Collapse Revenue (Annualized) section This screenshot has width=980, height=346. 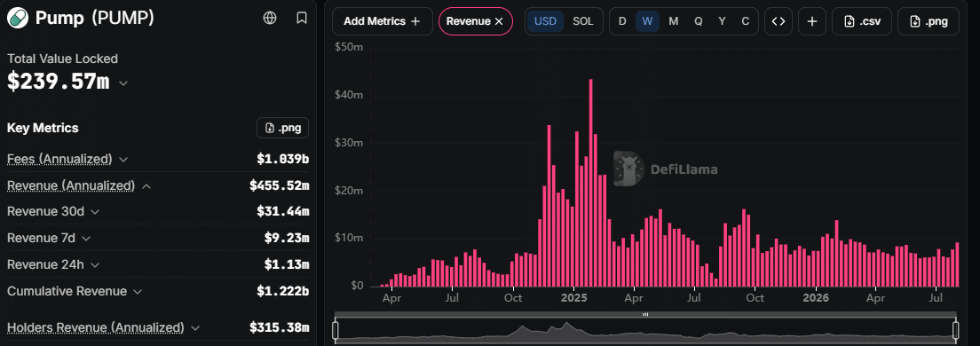click(146, 186)
